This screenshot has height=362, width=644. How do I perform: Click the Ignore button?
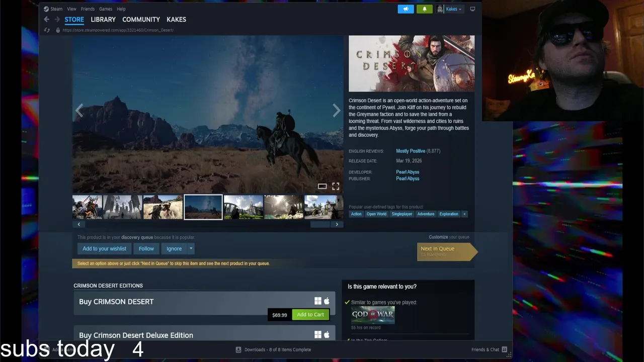point(174,248)
